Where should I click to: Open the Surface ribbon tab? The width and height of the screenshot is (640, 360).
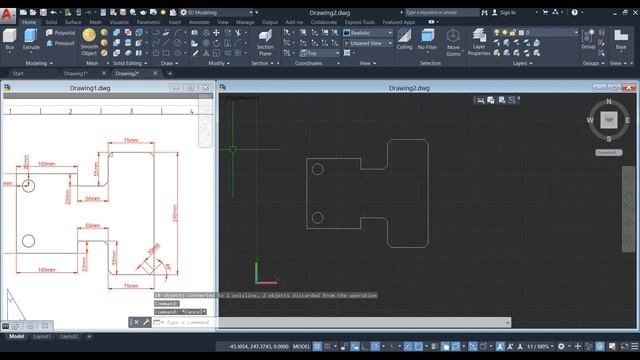pyautogui.click(x=73, y=22)
